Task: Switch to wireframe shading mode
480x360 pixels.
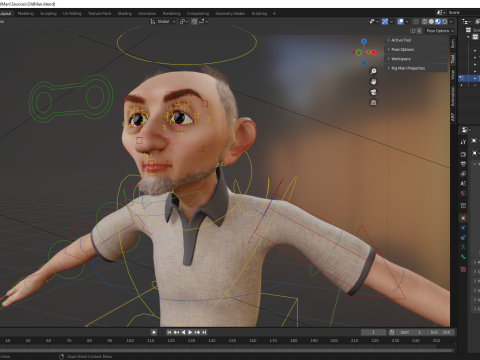Action: click(425, 22)
